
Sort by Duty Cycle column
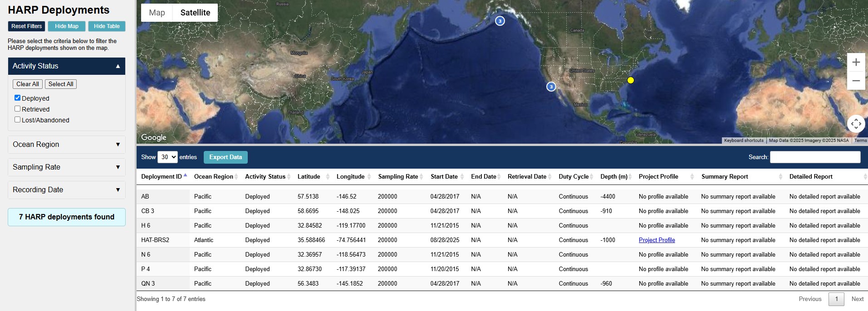[575, 177]
